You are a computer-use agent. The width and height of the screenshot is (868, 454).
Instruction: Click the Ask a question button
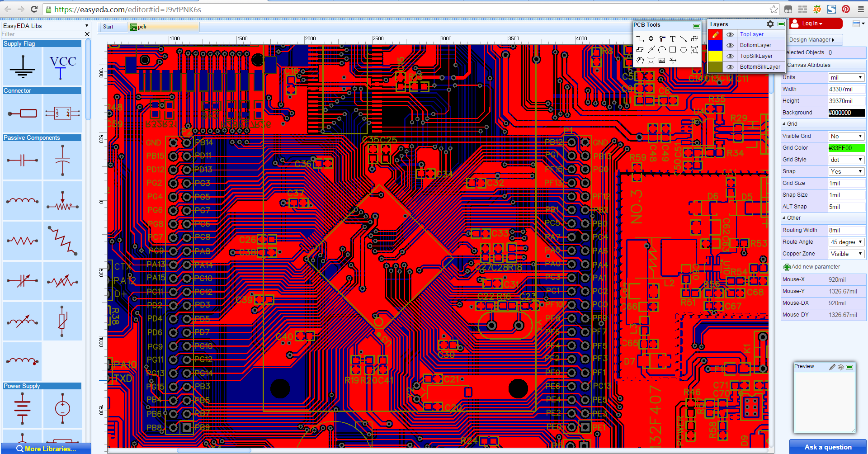click(828, 447)
